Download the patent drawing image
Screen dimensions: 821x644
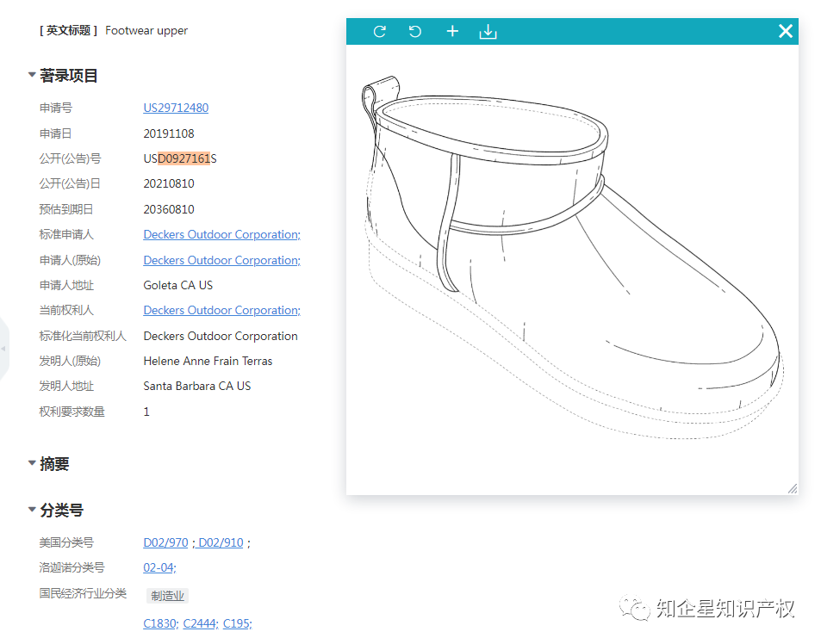click(x=488, y=31)
